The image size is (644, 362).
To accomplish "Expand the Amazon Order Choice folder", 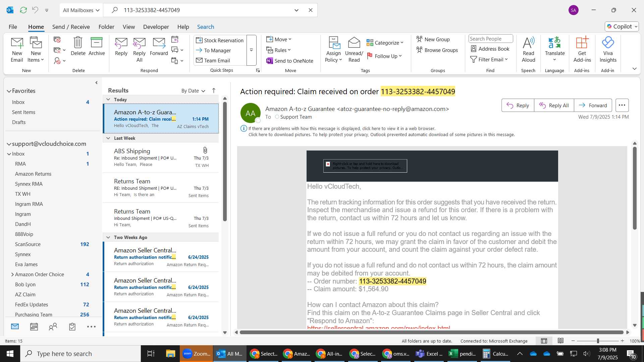I will 12,275.
